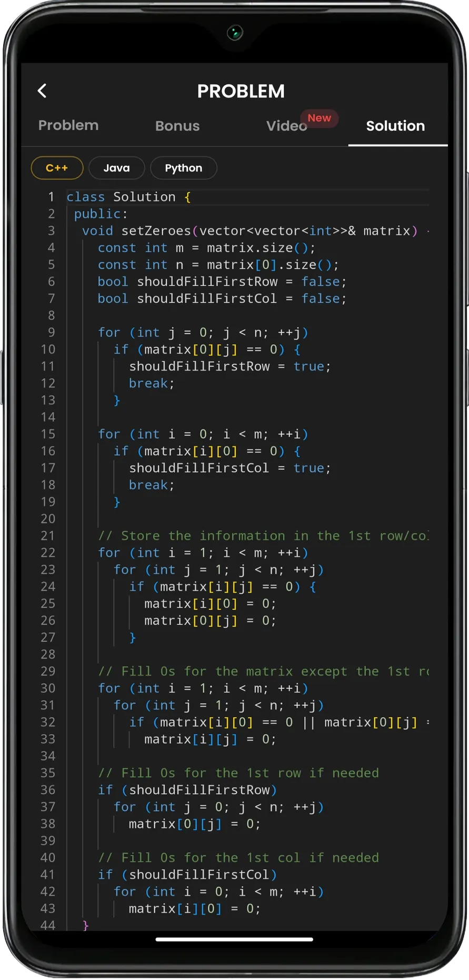469x980 pixels.
Task: Click line number 21 in the gutter
Action: coord(48,536)
